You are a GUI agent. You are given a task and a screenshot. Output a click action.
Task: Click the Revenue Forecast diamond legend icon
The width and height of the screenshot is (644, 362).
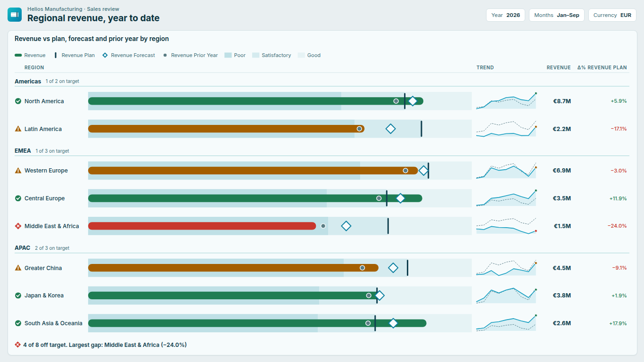point(105,55)
